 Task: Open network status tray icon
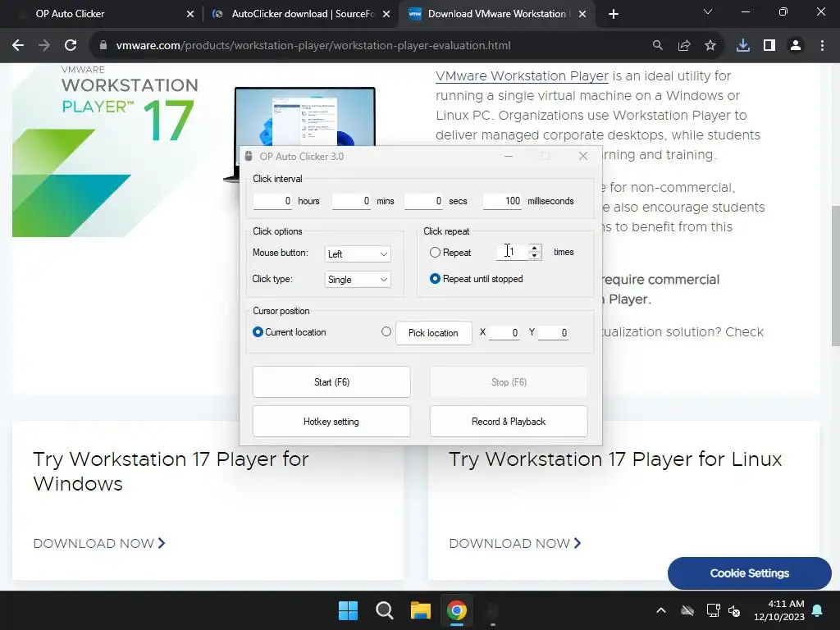pos(713,610)
